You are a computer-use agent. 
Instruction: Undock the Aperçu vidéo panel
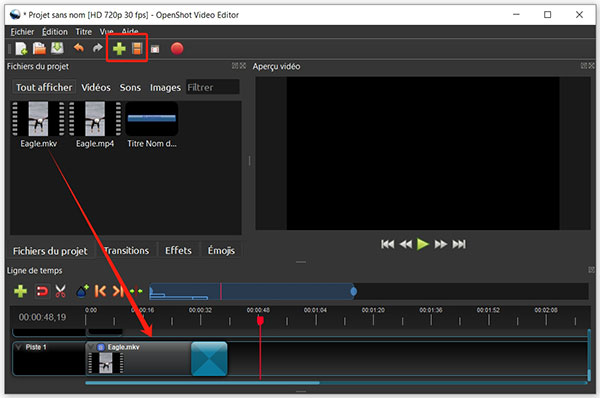click(584, 66)
